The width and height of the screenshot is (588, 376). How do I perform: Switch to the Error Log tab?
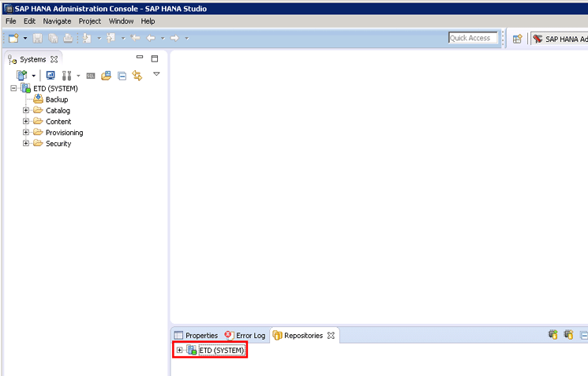[245, 336]
